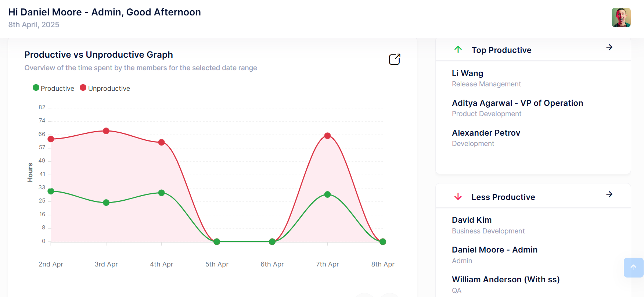This screenshot has width=644, height=297.
Task: Click the 2nd Apr axis label
Action: coord(51,264)
